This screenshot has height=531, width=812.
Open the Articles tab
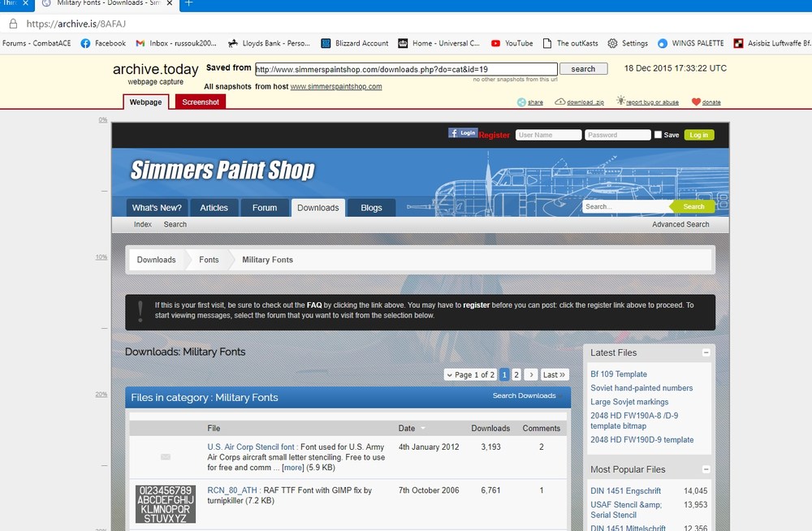point(214,208)
